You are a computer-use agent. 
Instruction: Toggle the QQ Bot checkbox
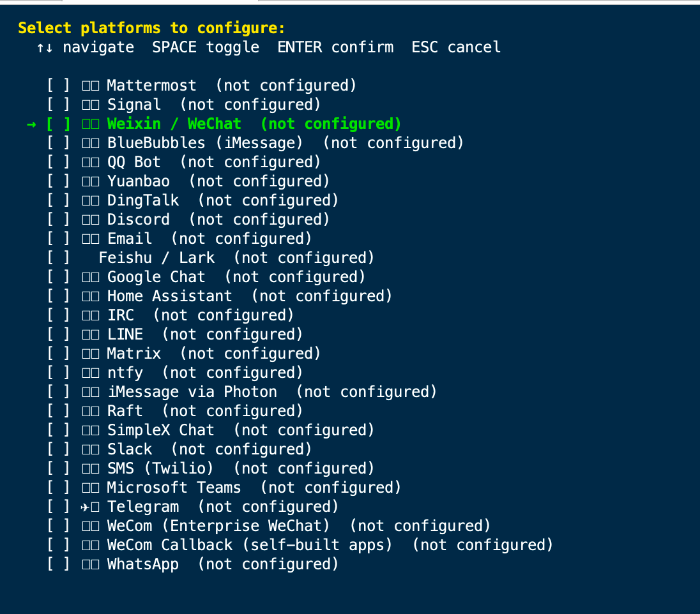click(59, 162)
